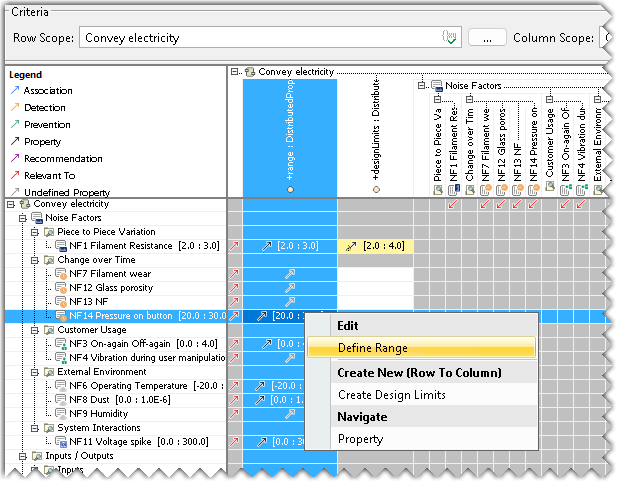The width and height of the screenshot is (617, 483).
Task: Select NF3 On-again Off-again row
Action: point(143,344)
